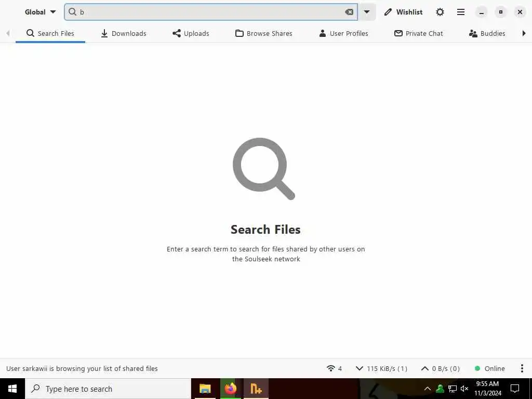
Task: Open the Online status selector
Action: click(489, 368)
